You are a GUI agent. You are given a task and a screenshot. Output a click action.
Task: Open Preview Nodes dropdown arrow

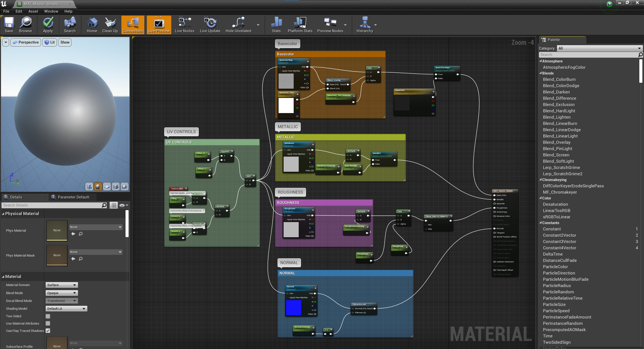(345, 25)
